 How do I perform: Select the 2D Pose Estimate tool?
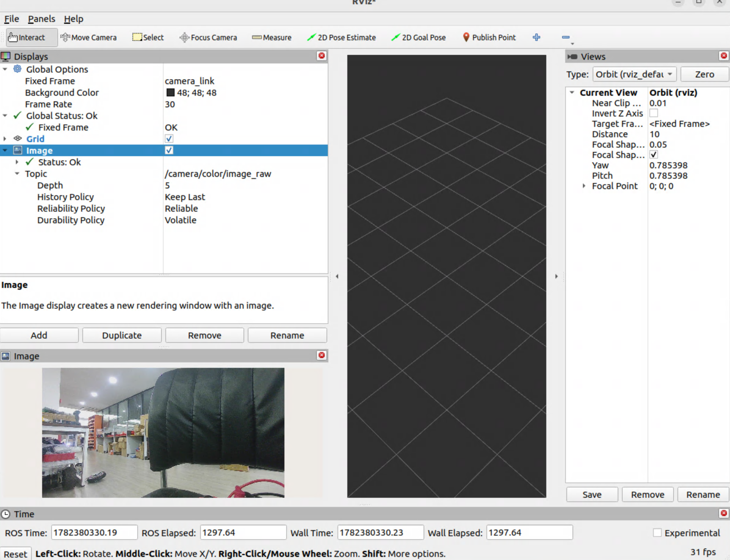(x=342, y=37)
